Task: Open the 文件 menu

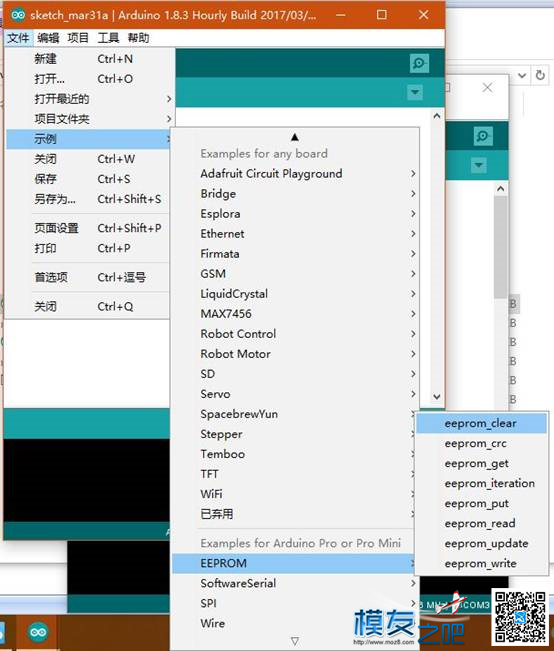Action: [x=19, y=38]
